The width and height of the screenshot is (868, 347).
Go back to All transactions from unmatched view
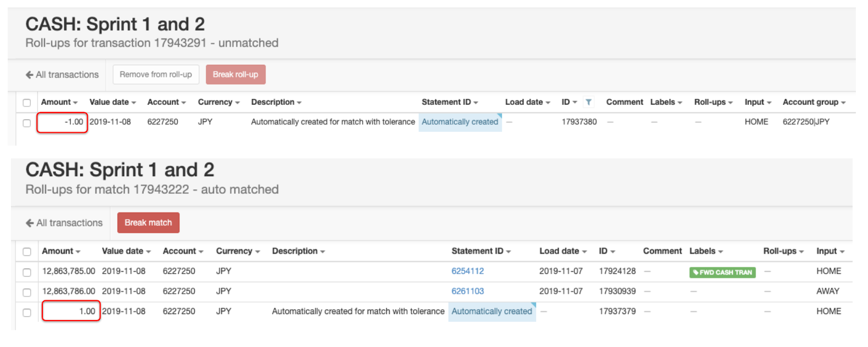click(x=62, y=75)
